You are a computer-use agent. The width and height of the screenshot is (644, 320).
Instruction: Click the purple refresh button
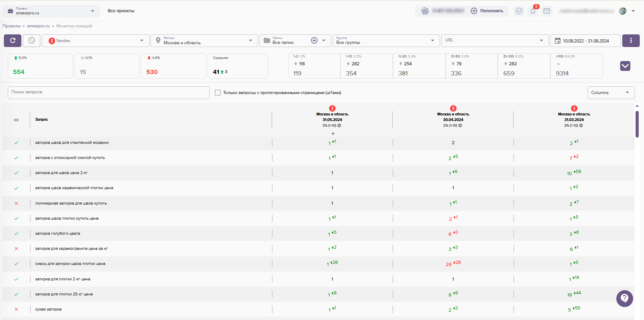(13, 41)
